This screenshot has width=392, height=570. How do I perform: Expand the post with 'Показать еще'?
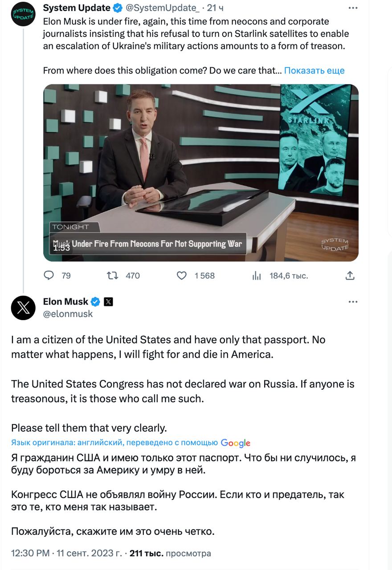[314, 70]
